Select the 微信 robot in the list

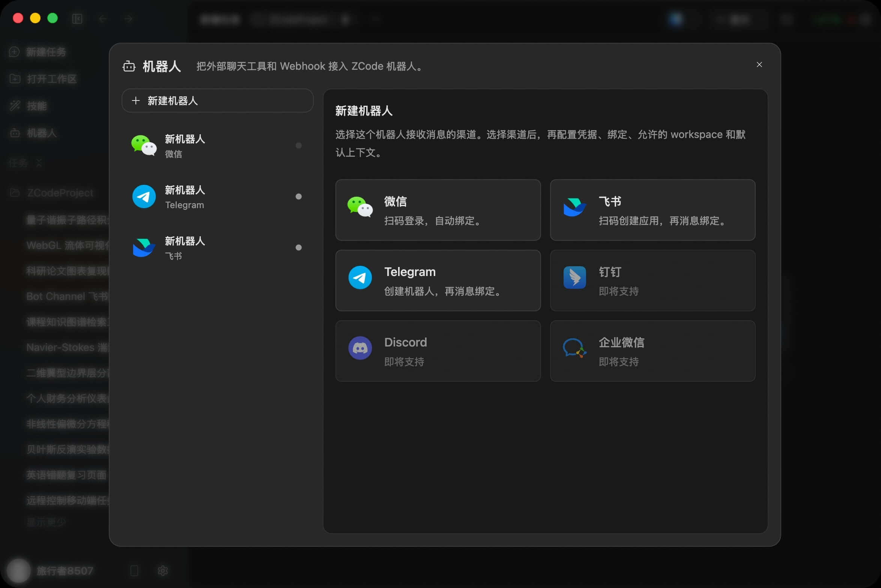coord(217,145)
